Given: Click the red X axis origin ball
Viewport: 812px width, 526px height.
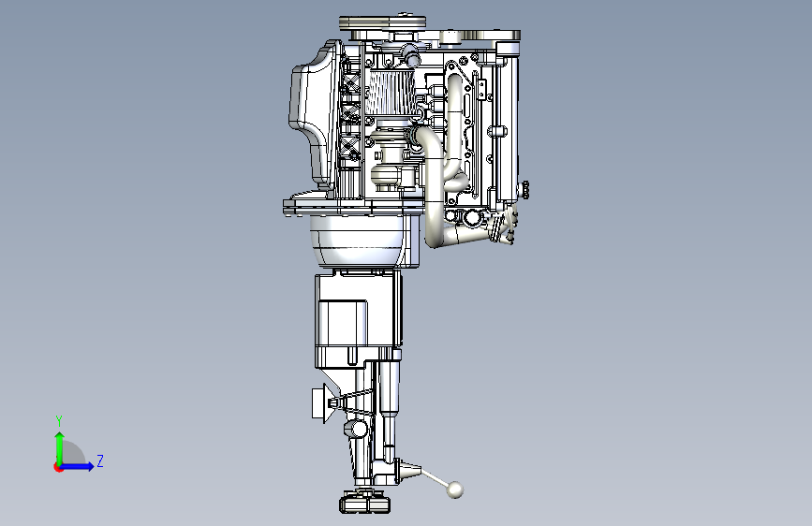Looking at the screenshot, I should point(58,467).
